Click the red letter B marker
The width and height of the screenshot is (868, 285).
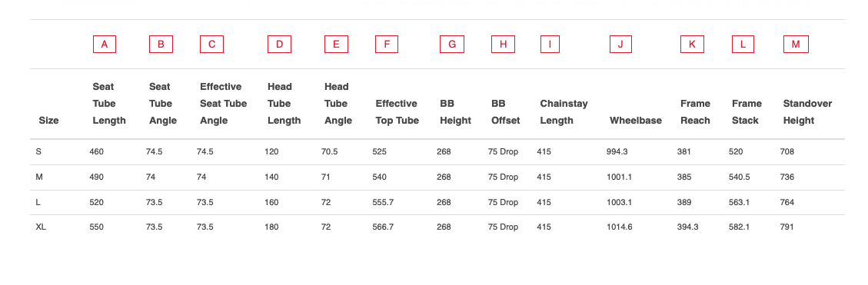click(x=161, y=45)
